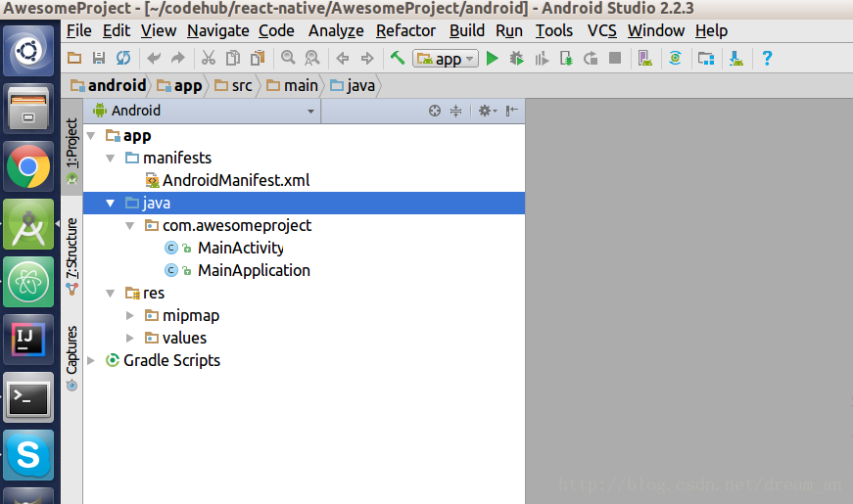Hide the Project panel with hide icon

[511, 111]
